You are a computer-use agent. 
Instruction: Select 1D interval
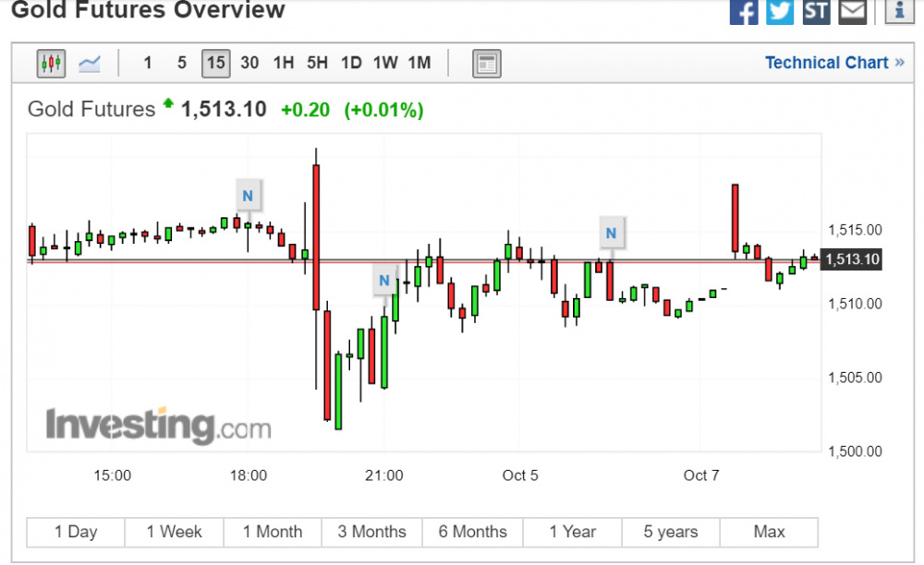(x=351, y=63)
